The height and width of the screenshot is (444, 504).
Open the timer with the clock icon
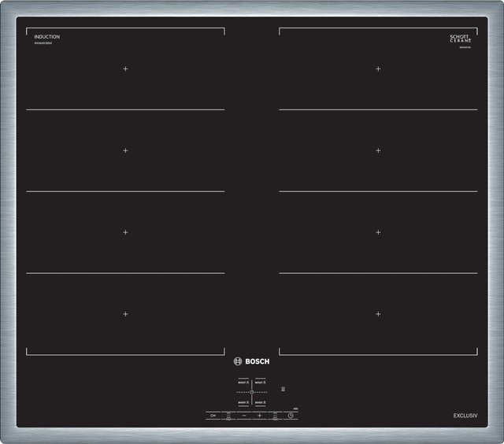click(291, 416)
